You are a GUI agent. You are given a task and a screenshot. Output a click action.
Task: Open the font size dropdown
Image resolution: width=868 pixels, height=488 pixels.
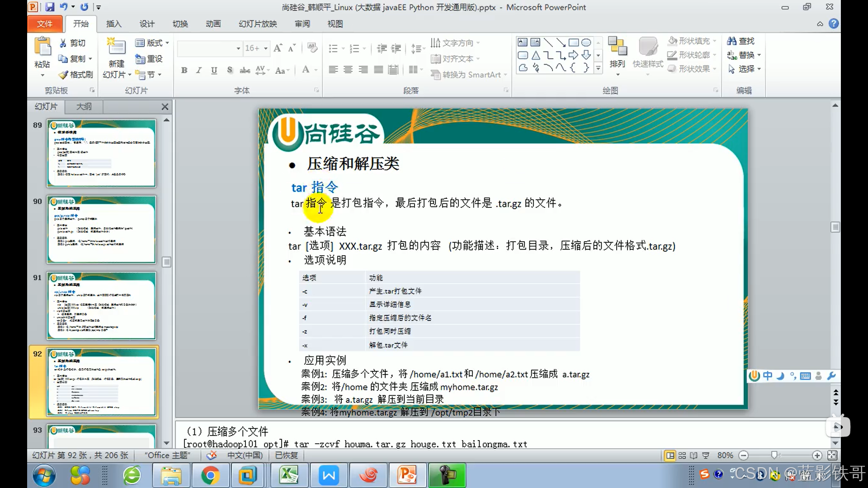[x=266, y=48]
